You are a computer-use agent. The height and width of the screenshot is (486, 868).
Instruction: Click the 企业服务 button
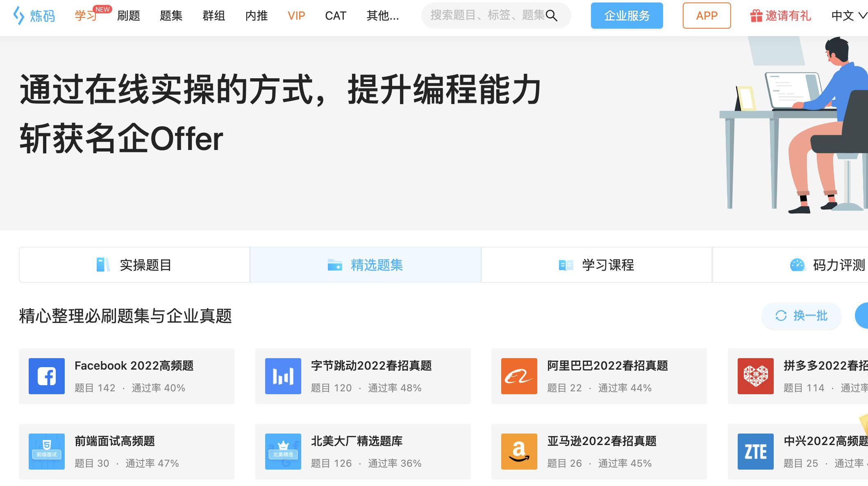coord(627,16)
